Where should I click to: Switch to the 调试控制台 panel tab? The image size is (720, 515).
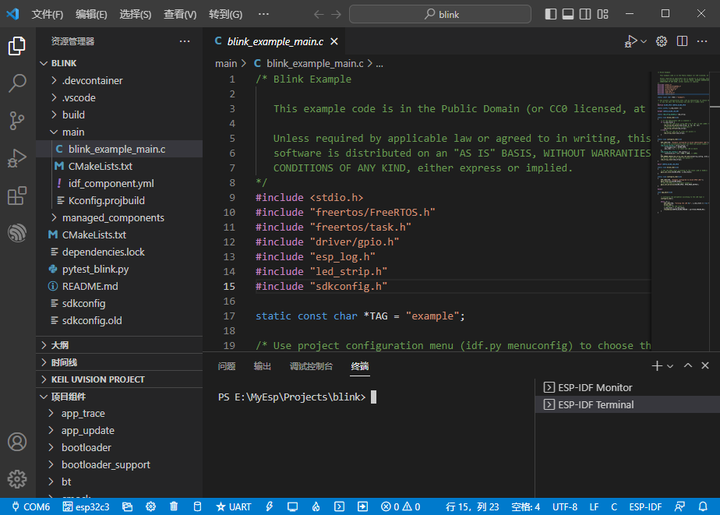point(311,366)
